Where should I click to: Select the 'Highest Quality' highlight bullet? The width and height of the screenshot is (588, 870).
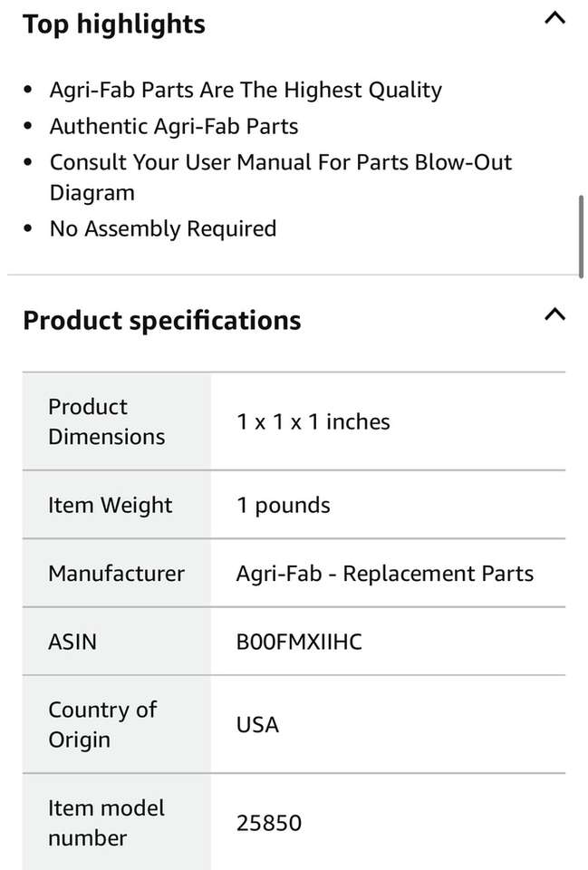[x=246, y=90]
